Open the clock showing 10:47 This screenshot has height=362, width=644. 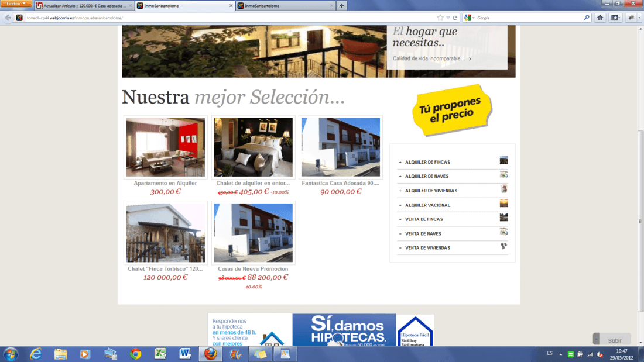tap(621, 354)
